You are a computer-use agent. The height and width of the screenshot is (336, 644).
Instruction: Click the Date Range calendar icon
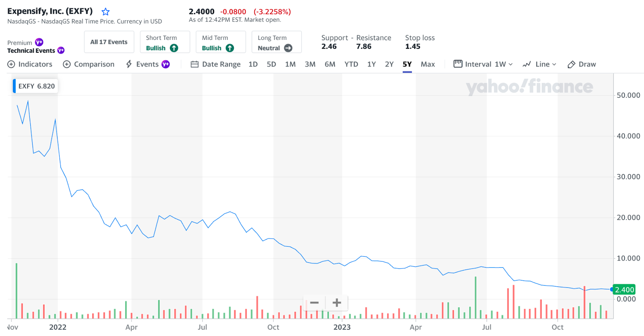[194, 64]
